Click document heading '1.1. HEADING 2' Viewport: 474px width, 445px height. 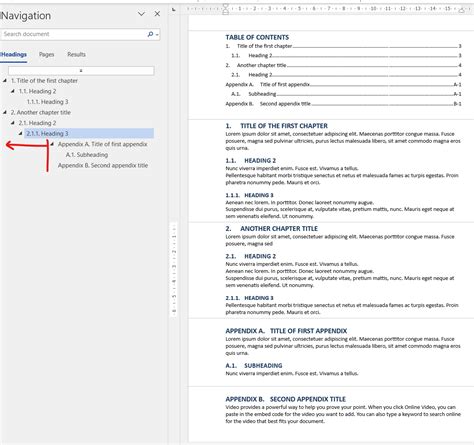251,161
